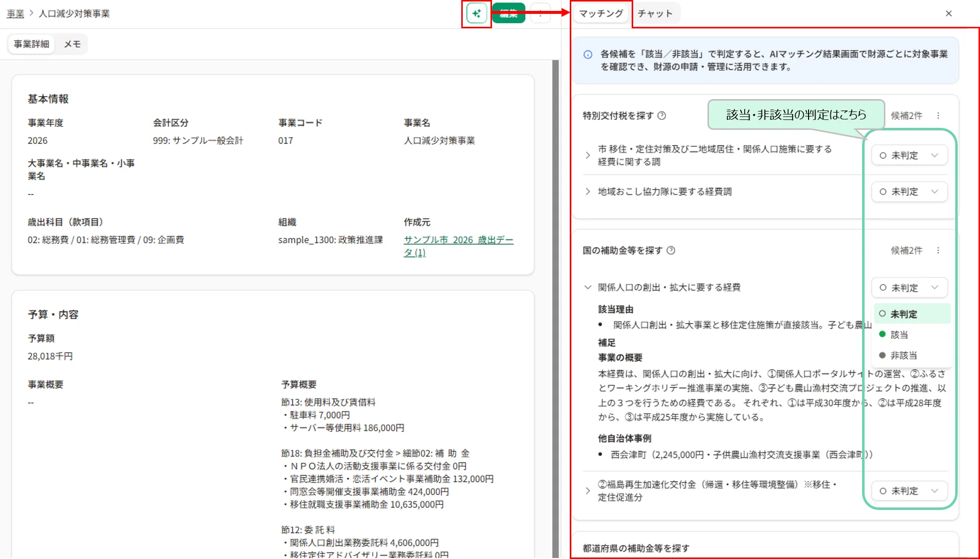Open kebab menu for 国の補助金等 section
The image size is (980, 559).
pos(938,250)
